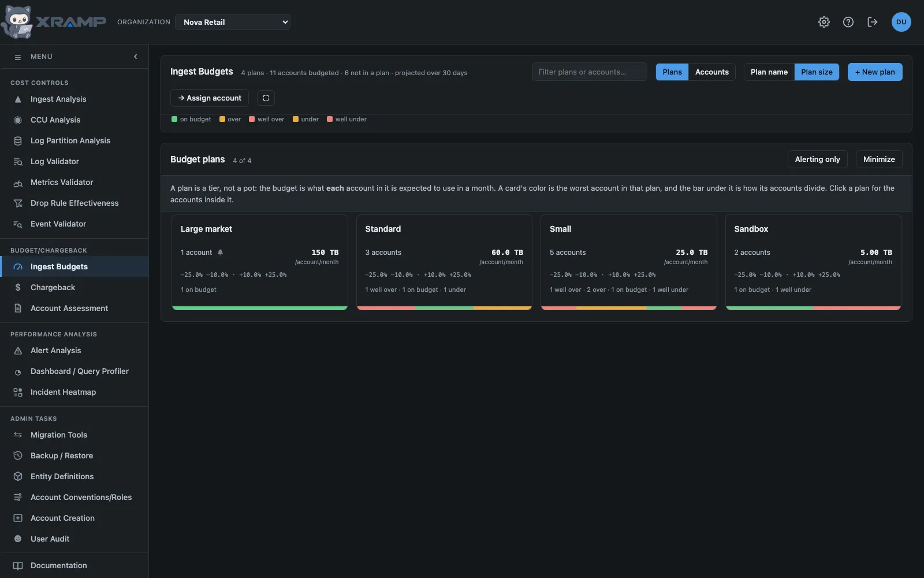924x578 pixels.
Task: Click the Filter plans or accounts field
Action: click(590, 72)
